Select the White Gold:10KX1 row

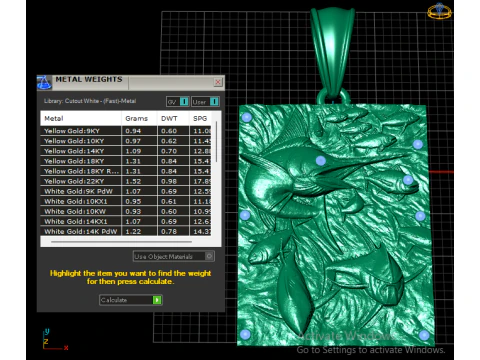pyautogui.click(x=126, y=201)
